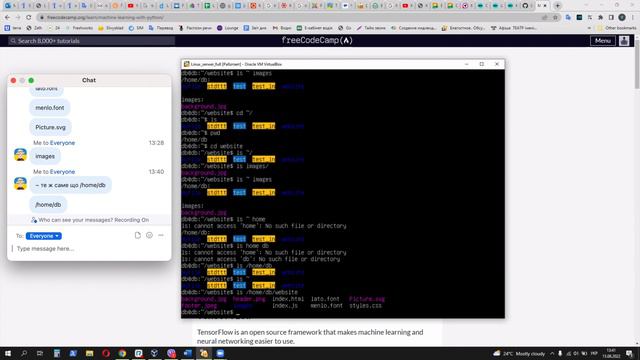This screenshot has height=360, width=640.
Task: Open the 'Everyone' recipient dropdown
Action: 44,236
